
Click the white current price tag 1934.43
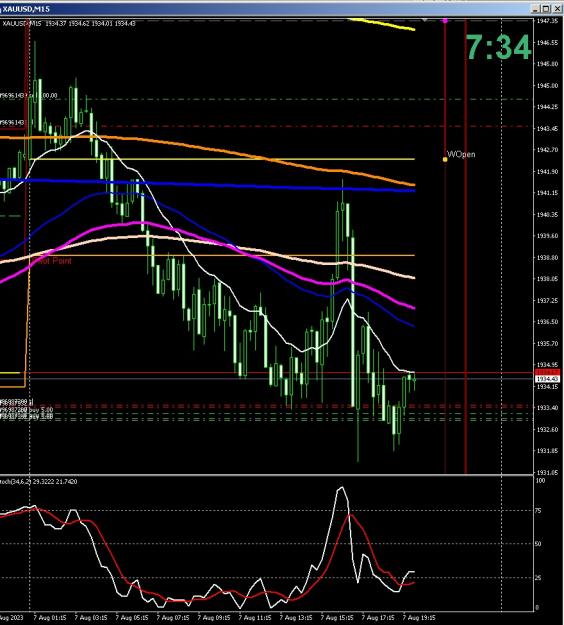[548, 379]
